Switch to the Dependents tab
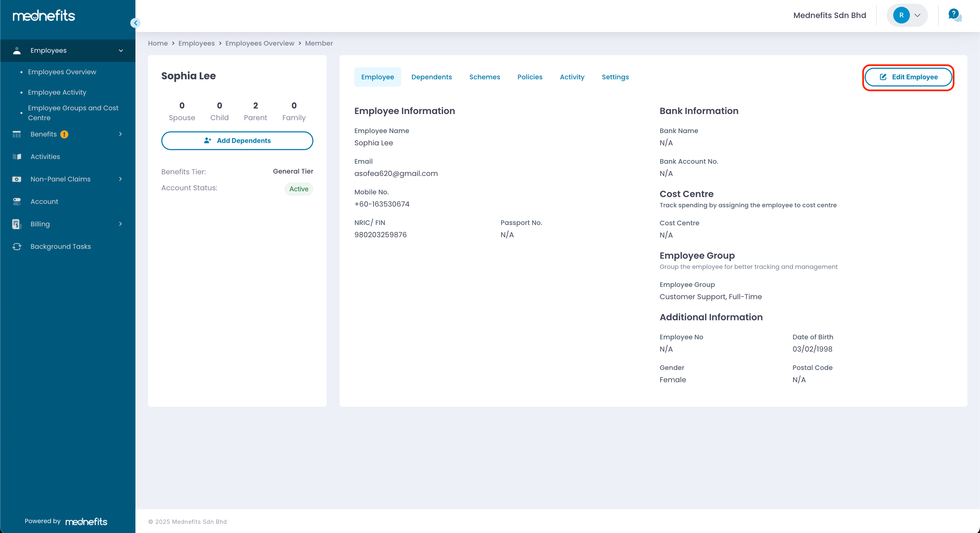 pos(431,77)
